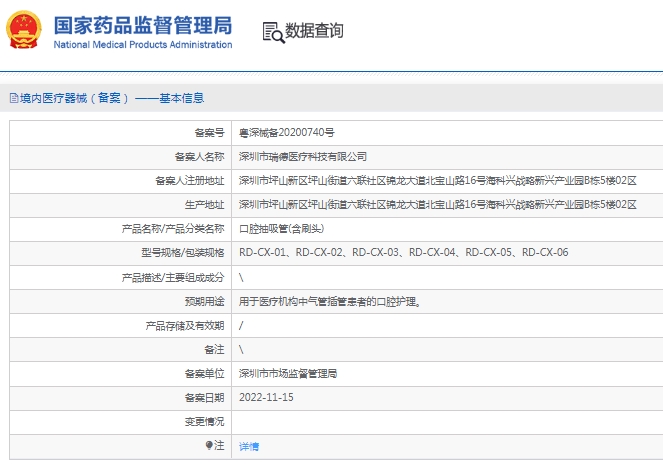Click National Medical Products Administration text
Viewport: 663px width, 468px height.
[x=143, y=44]
